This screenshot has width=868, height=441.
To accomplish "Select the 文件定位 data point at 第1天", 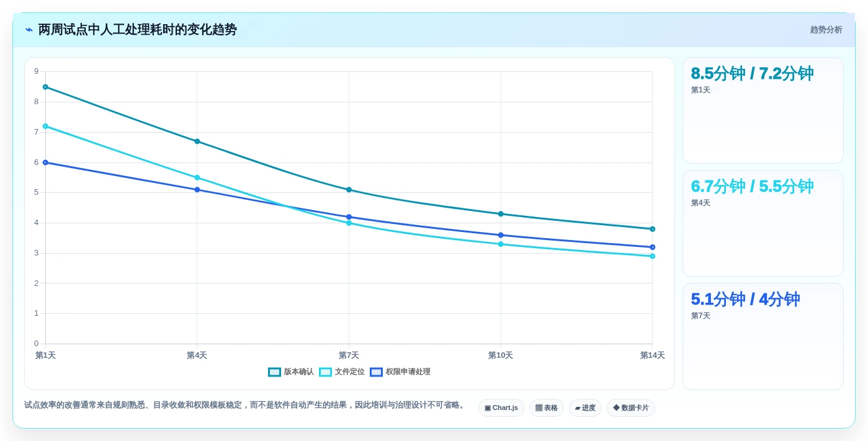I will point(45,127).
